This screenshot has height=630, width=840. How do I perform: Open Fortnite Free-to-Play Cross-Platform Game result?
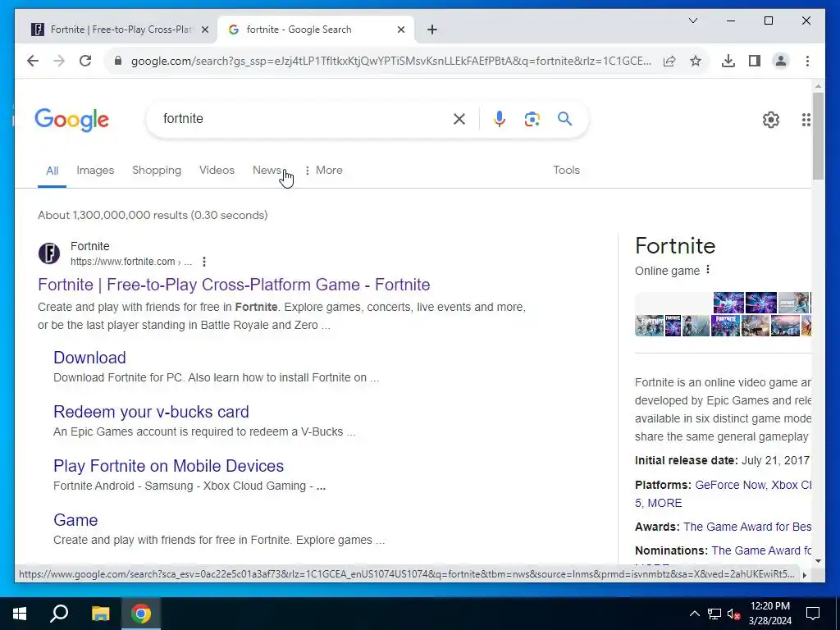point(234,285)
